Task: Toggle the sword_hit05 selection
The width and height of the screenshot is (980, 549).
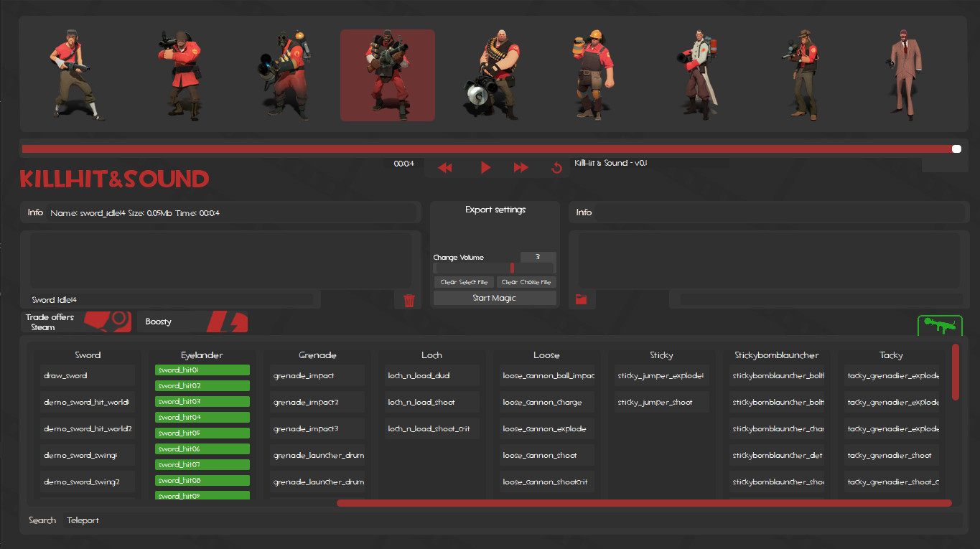Action: [202, 433]
